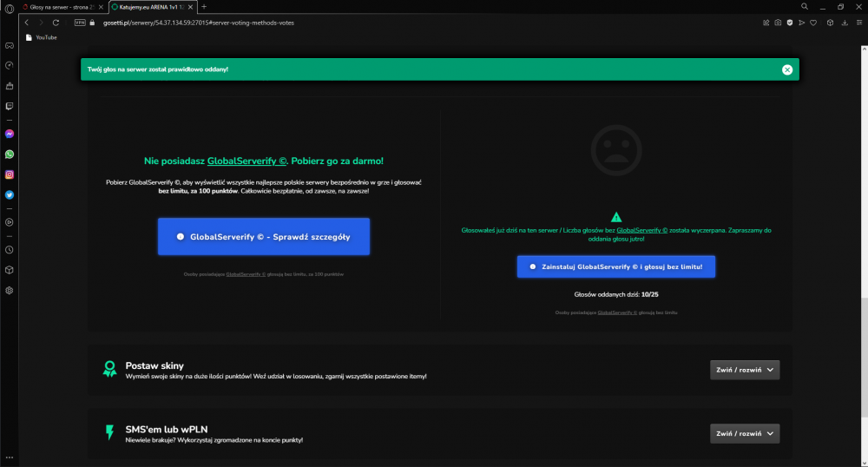Toggle the VPN badge in the address bar
Viewport: 868px width, 467px height.
[x=80, y=23]
